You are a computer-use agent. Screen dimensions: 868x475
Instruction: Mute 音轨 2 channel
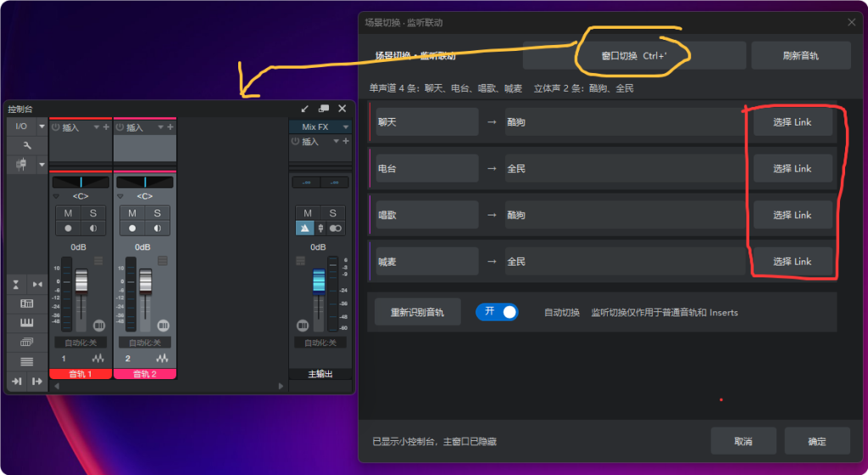[x=132, y=213]
